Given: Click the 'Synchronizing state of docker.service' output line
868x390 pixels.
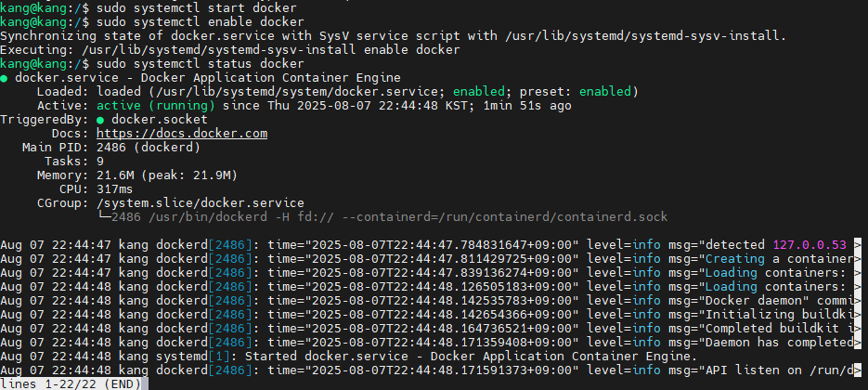Looking at the screenshot, I should 393,36.
